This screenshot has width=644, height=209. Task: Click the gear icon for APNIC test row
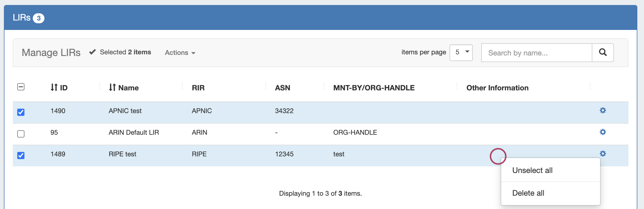tap(603, 111)
